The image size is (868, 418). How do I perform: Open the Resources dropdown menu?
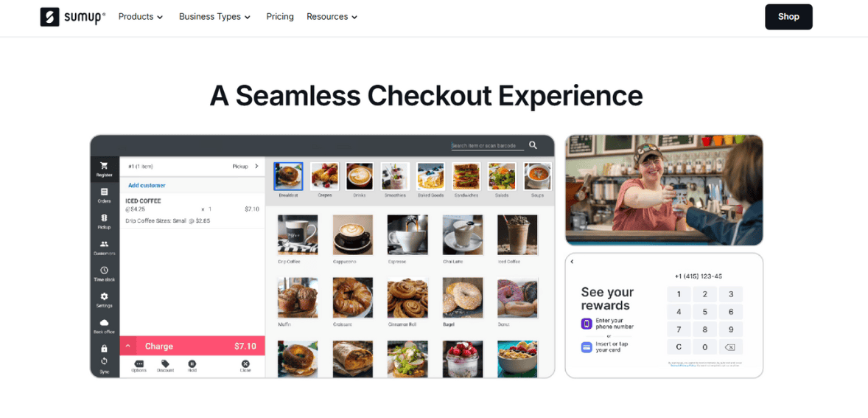coord(332,17)
